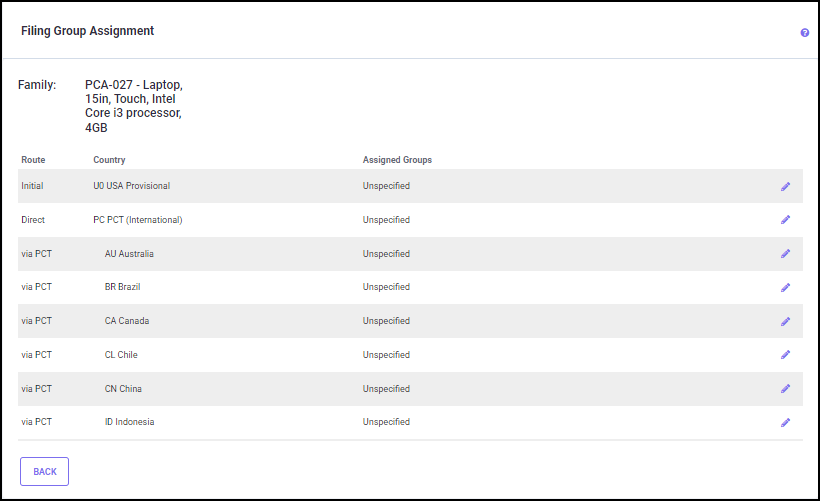
Task: Click Unspecified in the Indonesia row
Action: [x=386, y=422]
